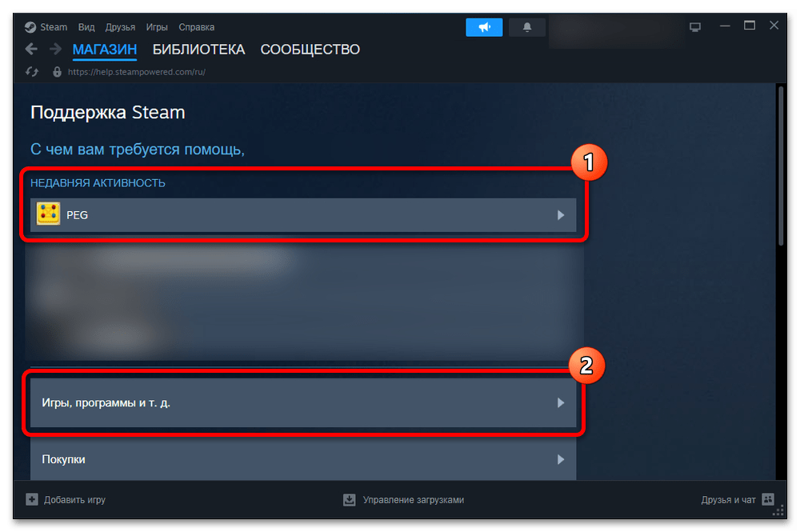Click the НЕДАВНЯЯ АКТИВНОСТЬ heading
Screen dimensions: 800x532
click(98, 182)
